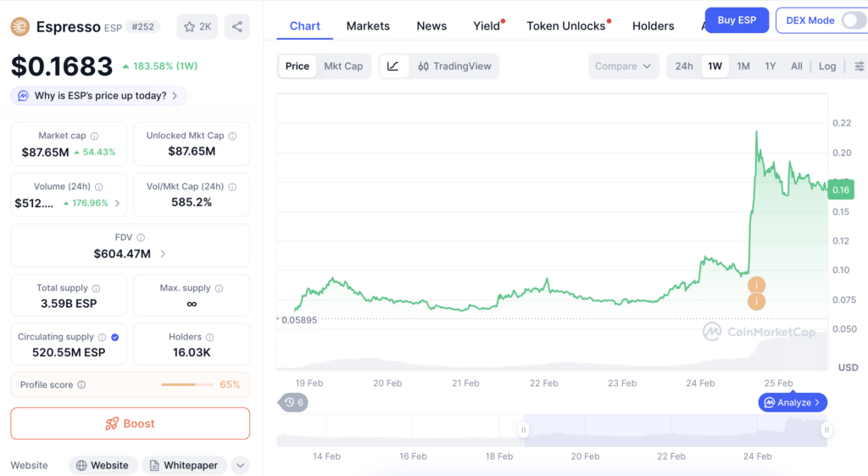Click the price peak on chart line
This screenshot has height=476, width=868.
point(757,132)
